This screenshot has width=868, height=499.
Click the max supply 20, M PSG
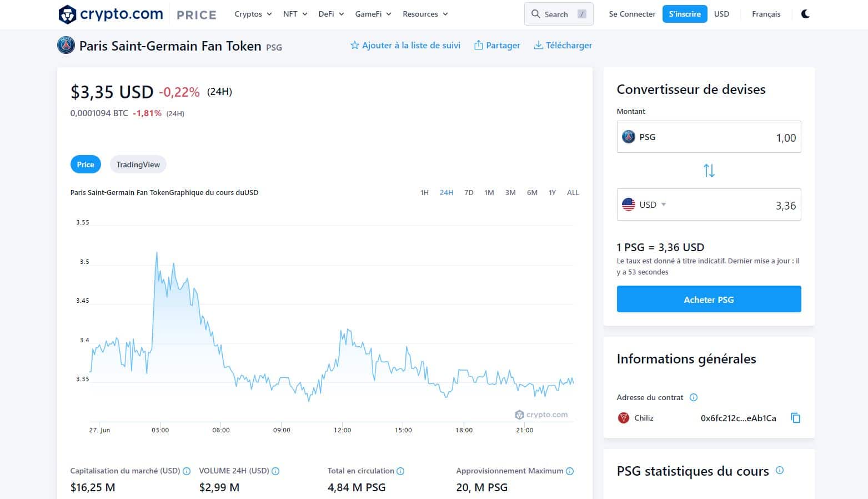click(x=482, y=487)
